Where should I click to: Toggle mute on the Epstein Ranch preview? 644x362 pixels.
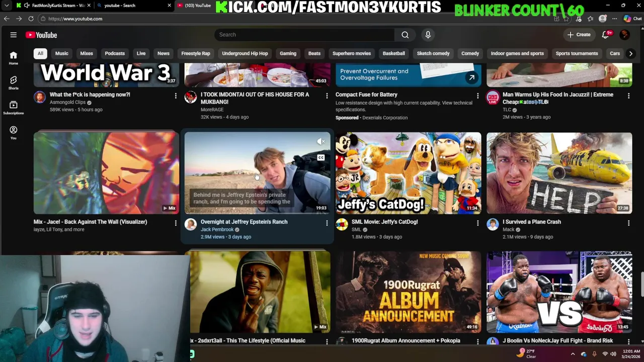pos(320,142)
